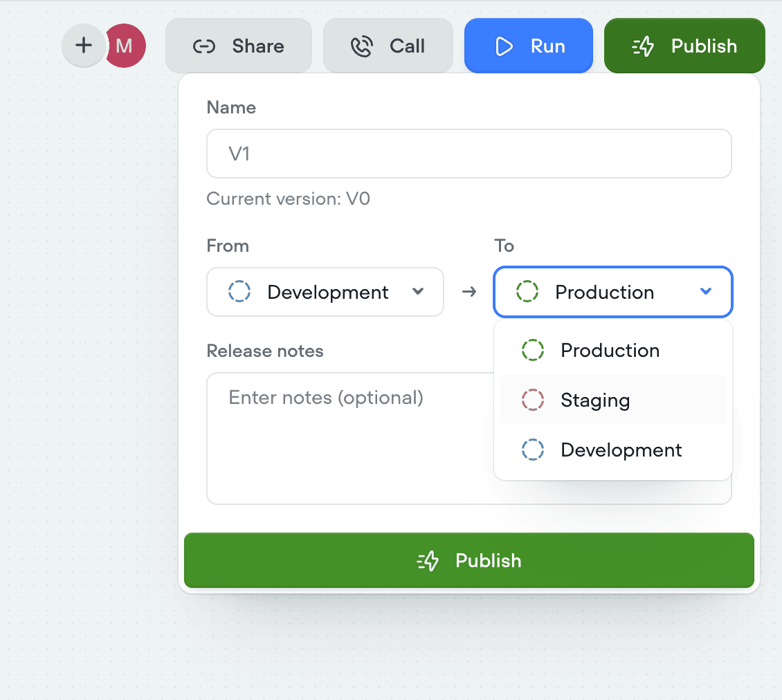Screen dimensions: 782x700
Task: Open the From Development dropdown
Action: [x=325, y=292]
